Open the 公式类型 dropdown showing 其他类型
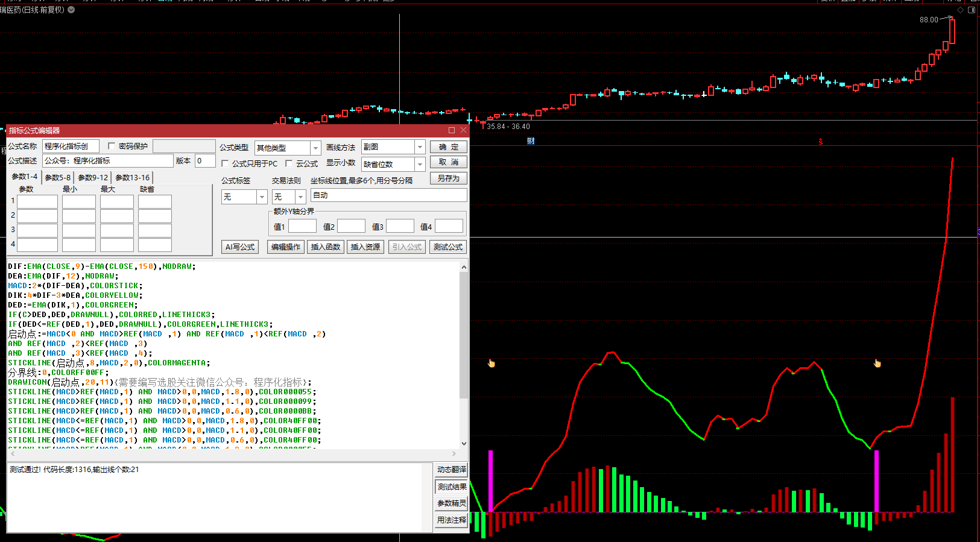Screen dimensions: 980x542 tap(315, 148)
